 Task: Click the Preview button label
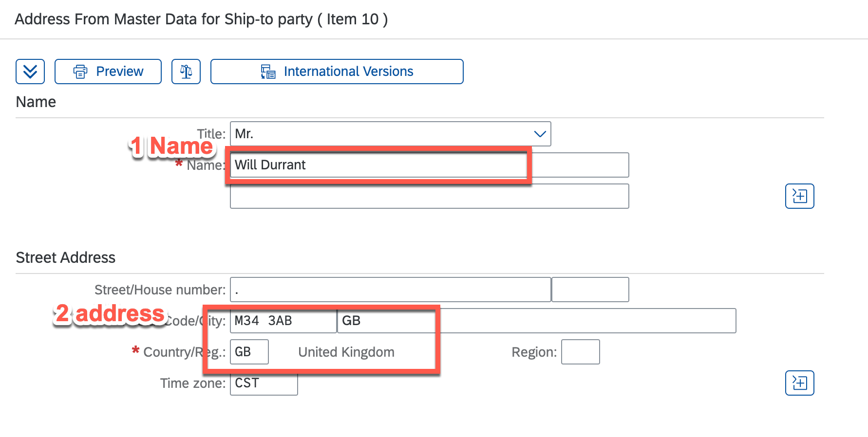120,72
